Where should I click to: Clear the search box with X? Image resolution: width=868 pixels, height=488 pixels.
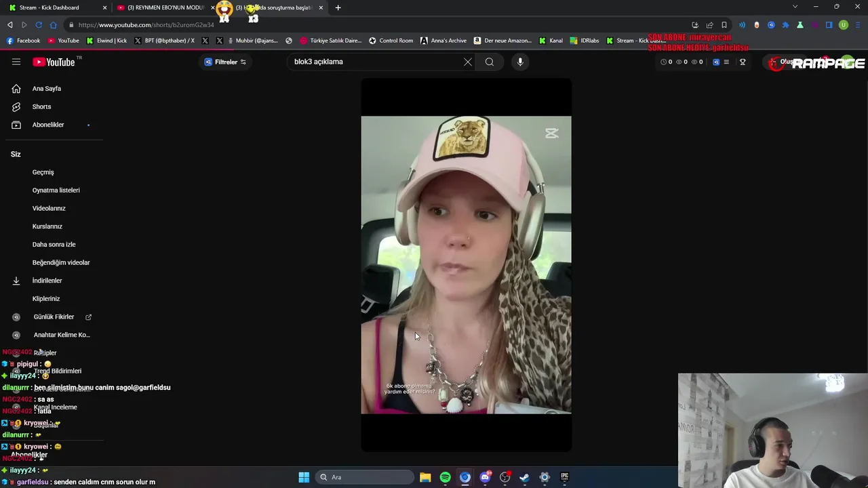[x=467, y=62]
